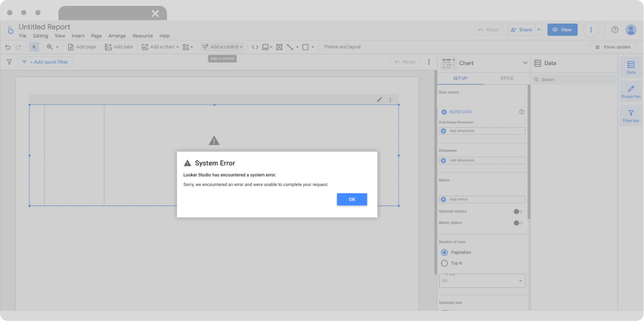Activate the selection arrow tool
The height and width of the screenshot is (322, 644).
click(34, 47)
